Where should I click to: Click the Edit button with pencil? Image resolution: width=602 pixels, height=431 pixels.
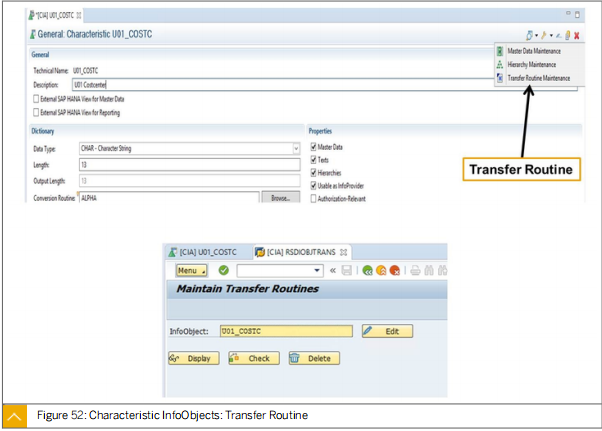pyautogui.click(x=387, y=331)
